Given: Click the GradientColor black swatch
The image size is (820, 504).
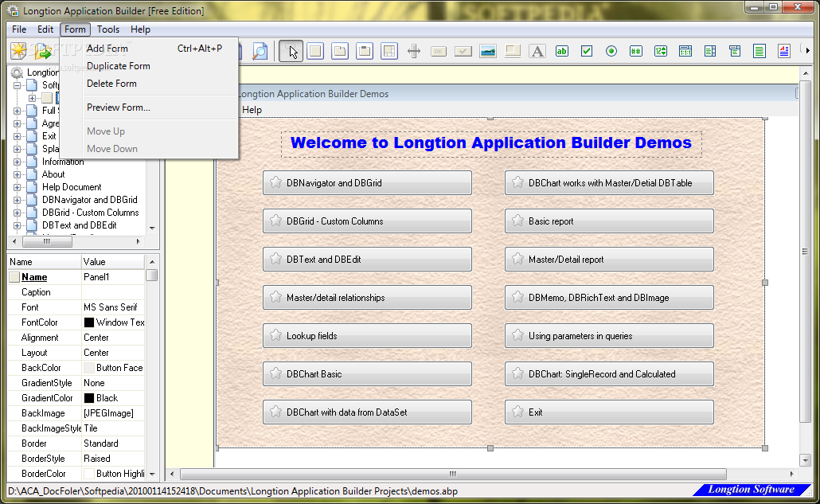Looking at the screenshot, I should click(x=89, y=398).
